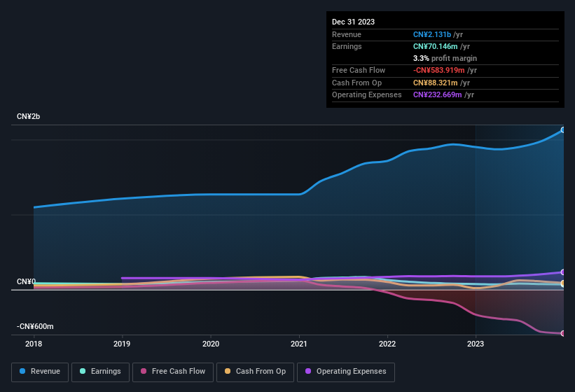Click the Revenue label in tooltip
The image size is (575, 392).
click(347, 34)
